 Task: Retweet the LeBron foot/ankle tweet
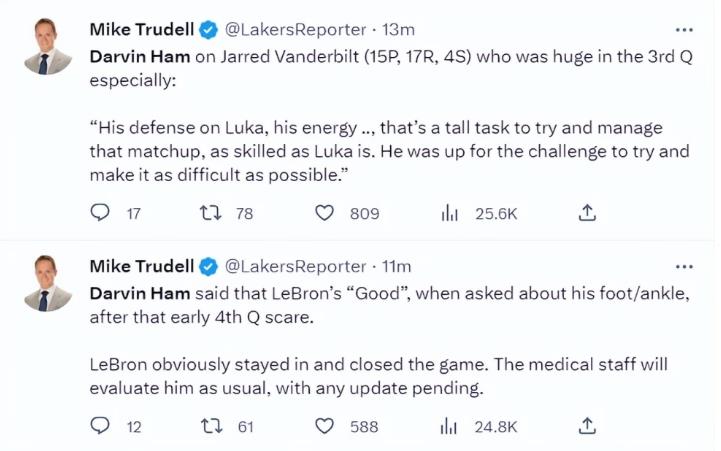tap(212, 426)
